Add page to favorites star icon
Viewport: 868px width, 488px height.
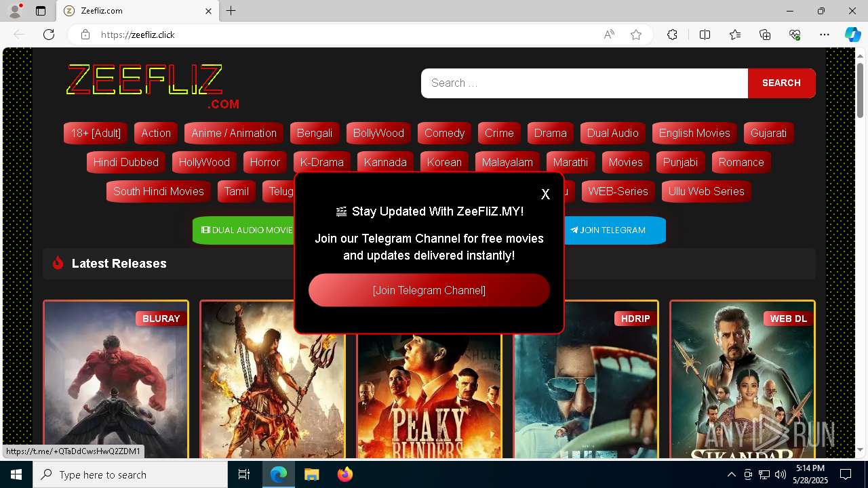point(636,35)
